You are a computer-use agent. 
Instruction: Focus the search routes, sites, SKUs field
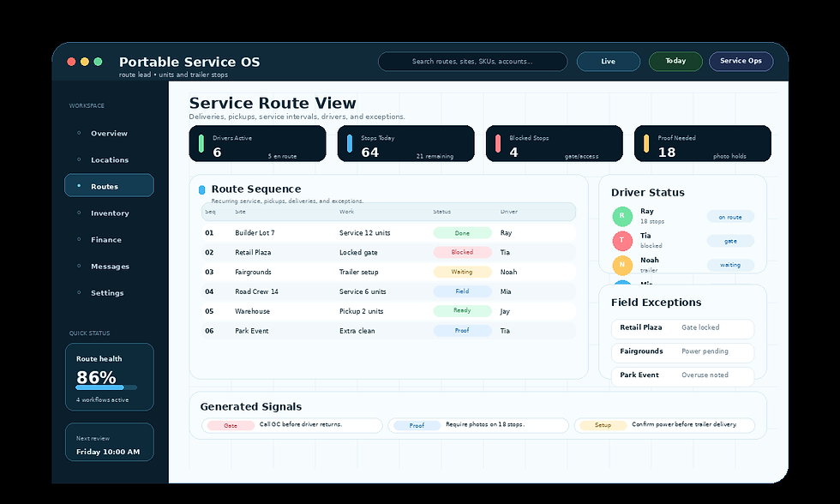click(472, 62)
